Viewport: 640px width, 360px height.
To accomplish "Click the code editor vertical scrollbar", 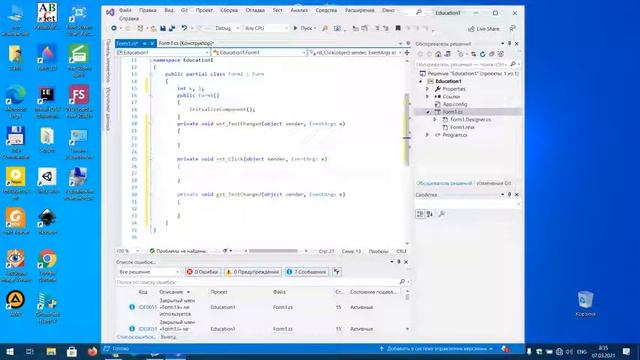I will click(x=407, y=129).
